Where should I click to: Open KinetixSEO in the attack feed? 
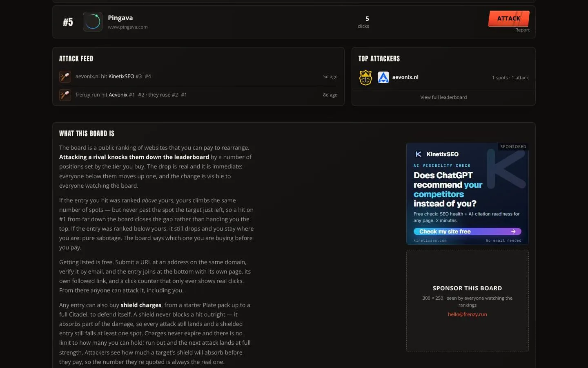[x=121, y=76]
